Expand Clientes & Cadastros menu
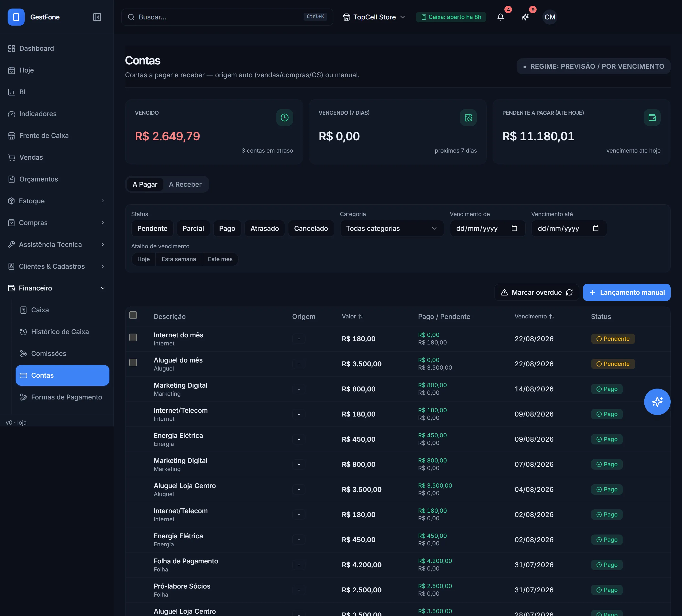 click(x=57, y=266)
